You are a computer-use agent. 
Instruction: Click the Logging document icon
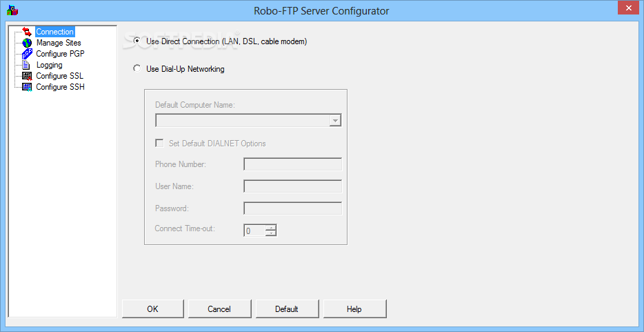tap(27, 65)
